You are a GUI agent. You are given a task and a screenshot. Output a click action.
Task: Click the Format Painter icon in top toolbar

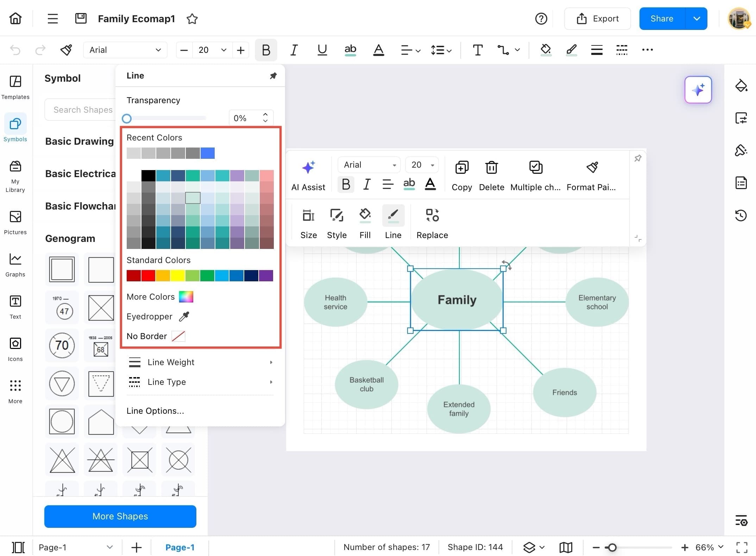click(x=66, y=50)
